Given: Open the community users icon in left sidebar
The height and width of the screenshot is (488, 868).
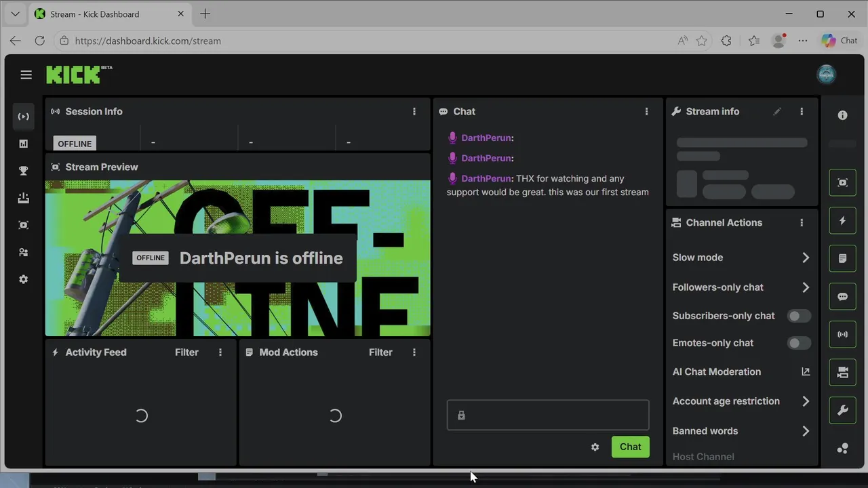Looking at the screenshot, I should [24, 252].
